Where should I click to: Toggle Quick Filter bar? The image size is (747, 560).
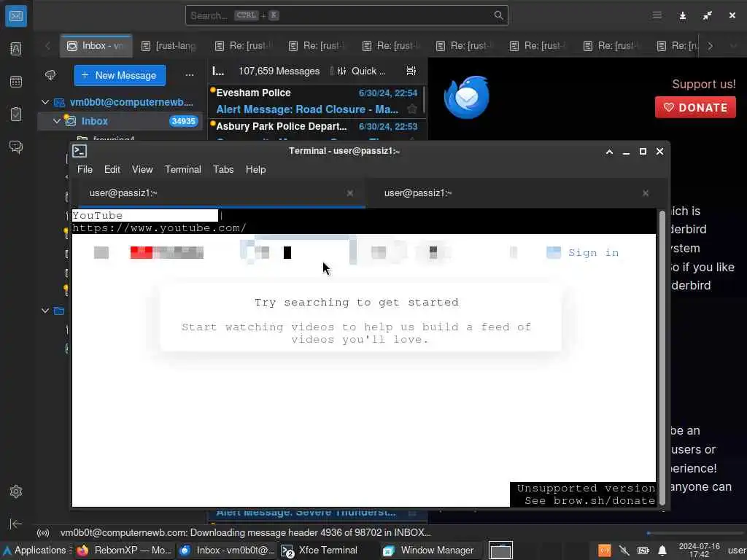361,71
